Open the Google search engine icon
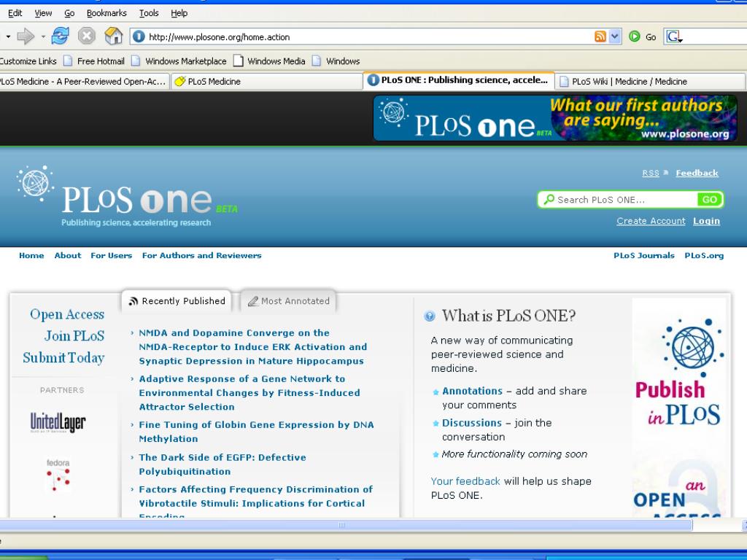The width and height of the screenshot is (747, 560). click(x=674, y=36)
